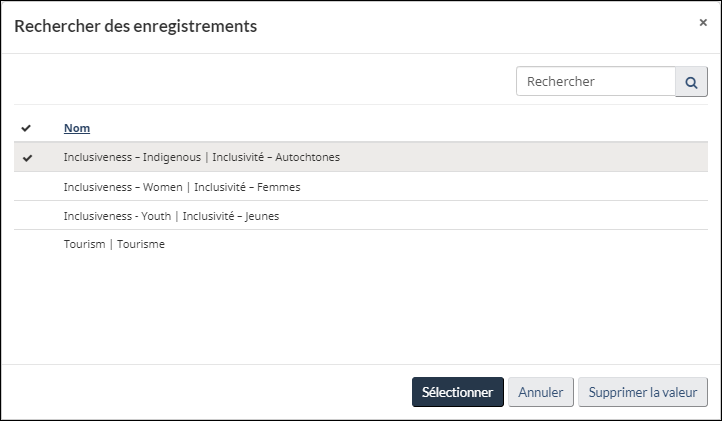The height and width of the screenshot is (421, 722).
Task: Select the Tourism | Tourisme record
Action: click(x=114, y=245)
